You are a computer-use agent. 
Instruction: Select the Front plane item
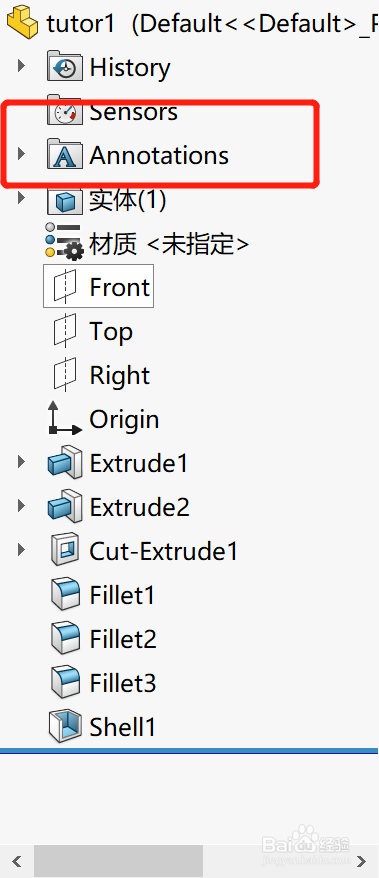(x=99, y=286)
